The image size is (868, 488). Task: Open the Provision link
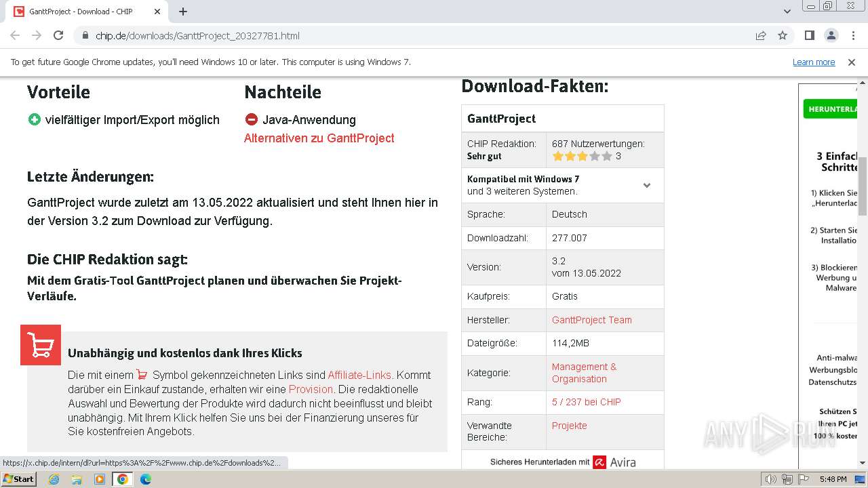pyautogui.click(x=311, y=389)
